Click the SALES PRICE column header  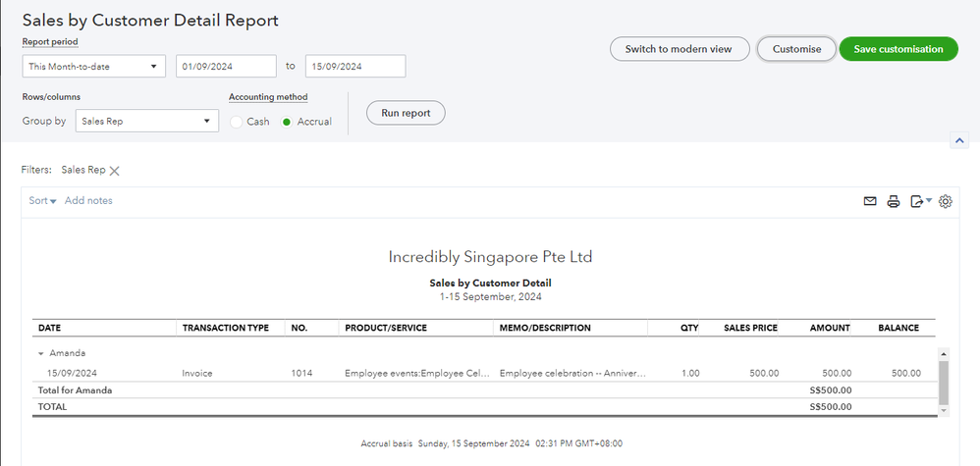(x=750, y=328)
